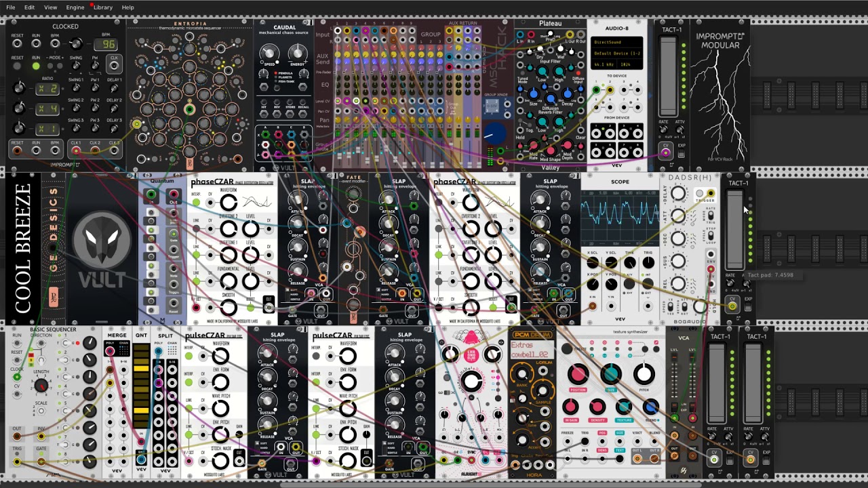
Task: Click the RECALL input jack on Caudal
Action: coord(304,114)
